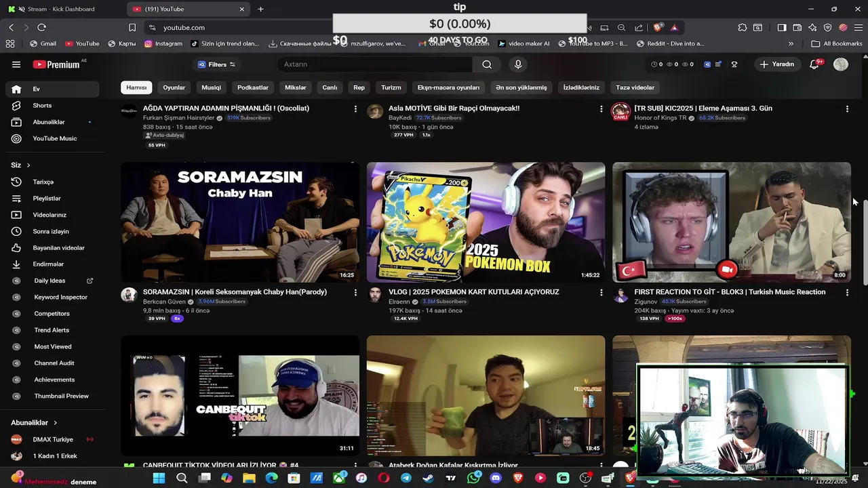Click the YouTube Premium logo
Viewport: 868px width, 488px height.
[x=56, y=64]
